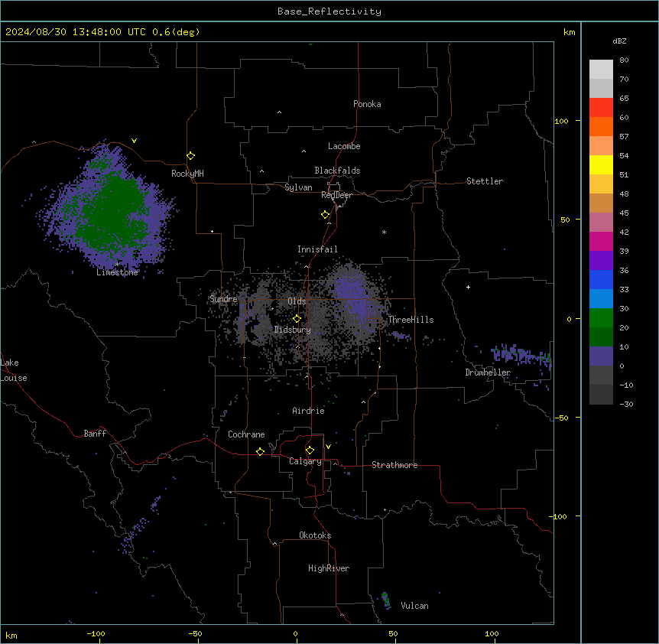Click the RedDeer city label
The width and height of the screenshot is (659, 644).
(x=336, y=195)
